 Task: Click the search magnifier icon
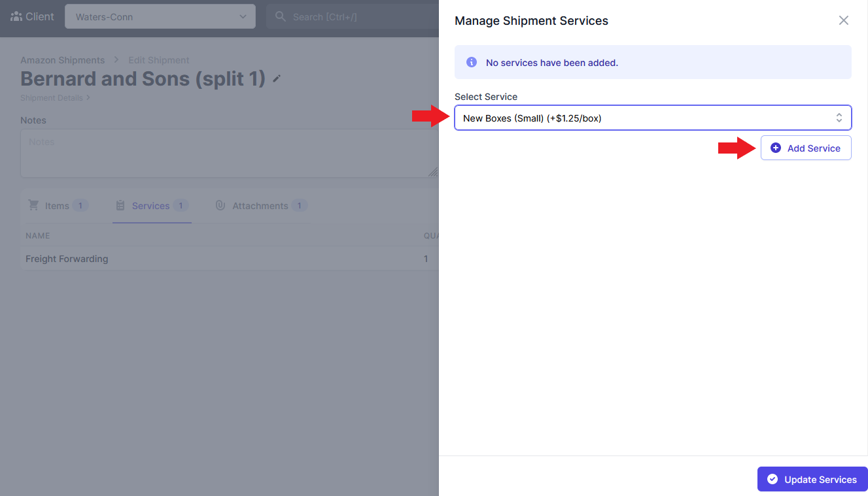click(281, 16)
